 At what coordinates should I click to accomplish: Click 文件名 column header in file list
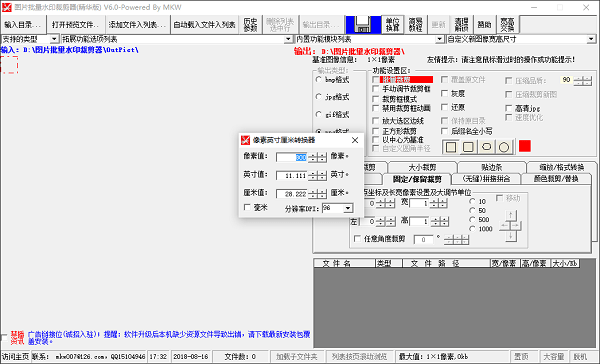click(x=344, y=263)
